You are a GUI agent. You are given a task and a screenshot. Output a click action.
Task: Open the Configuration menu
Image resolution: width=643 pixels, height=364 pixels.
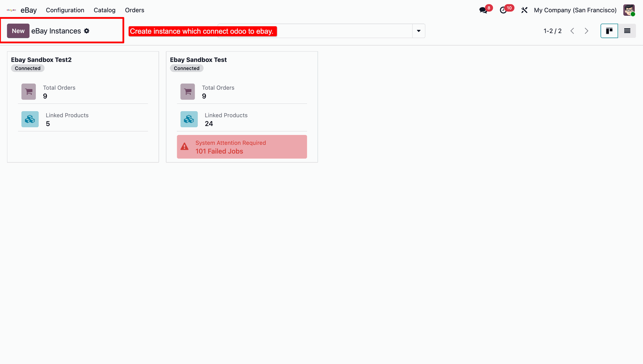[x=65, y=10]
